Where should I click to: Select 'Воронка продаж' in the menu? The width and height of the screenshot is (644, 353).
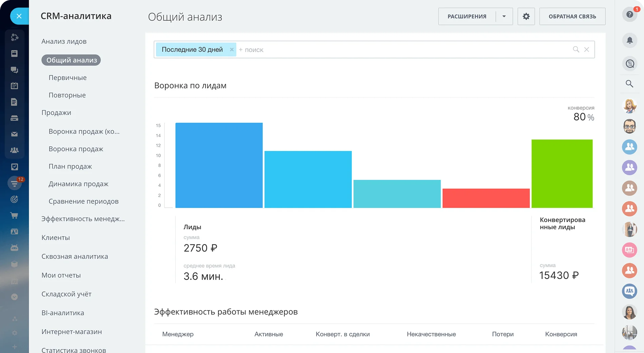[x=76, y=149]
